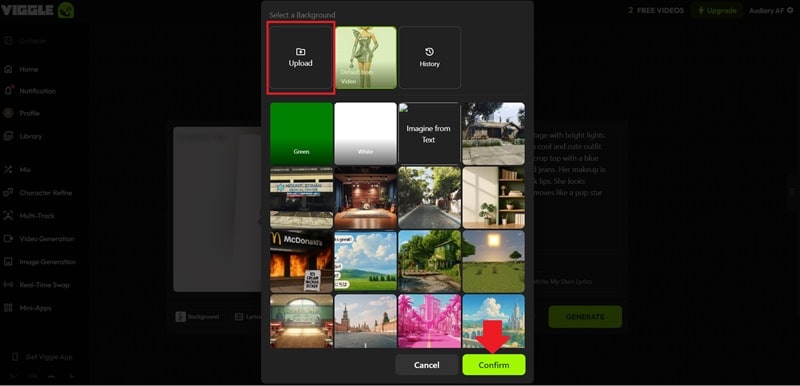Select the burning McDonald's background

301,261
